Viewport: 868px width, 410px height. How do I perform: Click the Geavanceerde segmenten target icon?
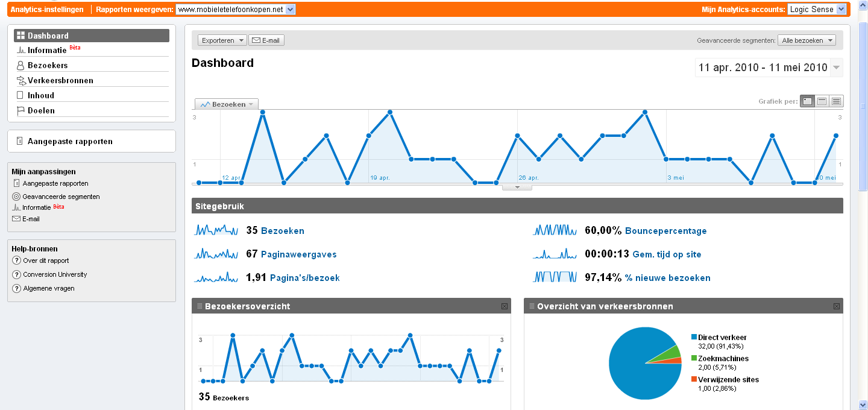[x=16, y=197]
